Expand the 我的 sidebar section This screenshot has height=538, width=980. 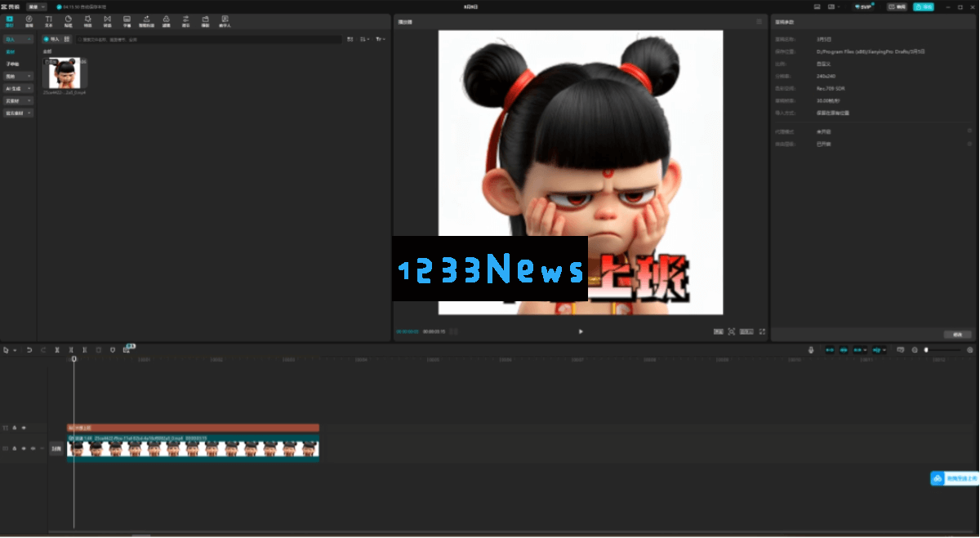18,76
